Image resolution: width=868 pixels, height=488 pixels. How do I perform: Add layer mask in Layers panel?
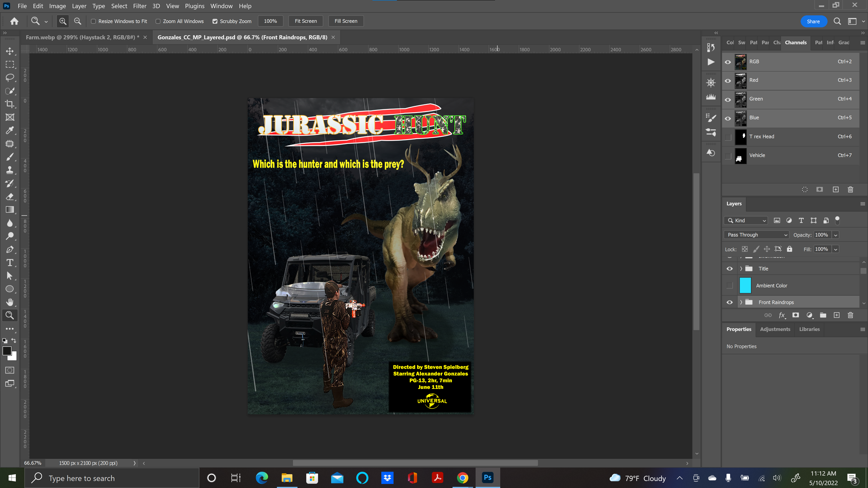(x=796, y=315)
